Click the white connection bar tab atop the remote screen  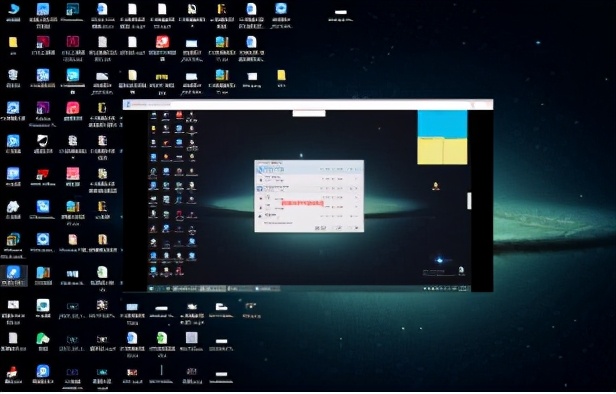coord(309,114)
